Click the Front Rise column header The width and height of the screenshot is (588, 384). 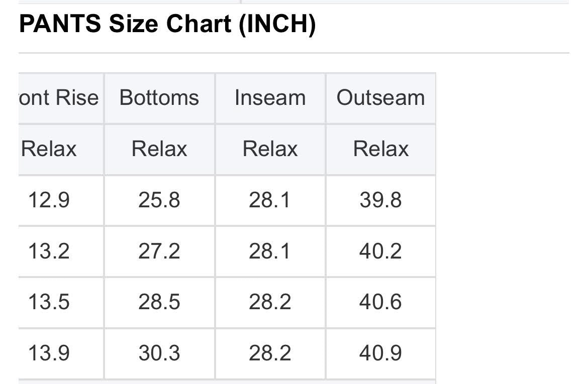pyautogui.click(x=59, y=98)
